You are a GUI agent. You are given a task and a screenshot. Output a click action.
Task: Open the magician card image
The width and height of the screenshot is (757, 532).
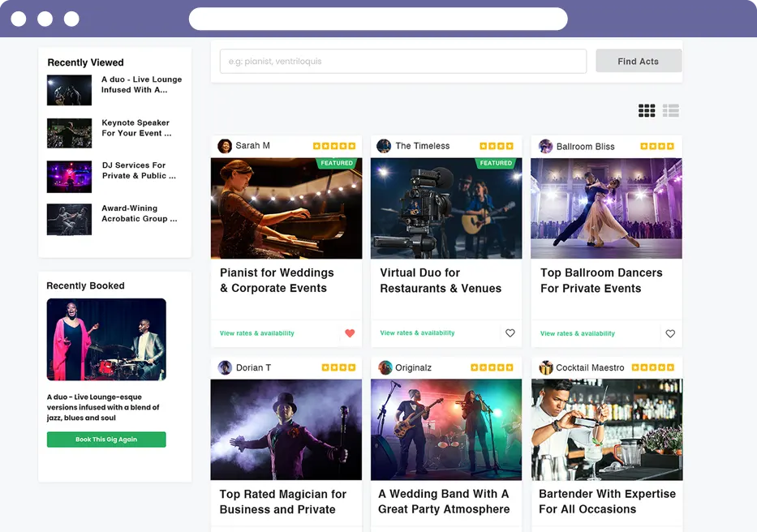[286, 430]
